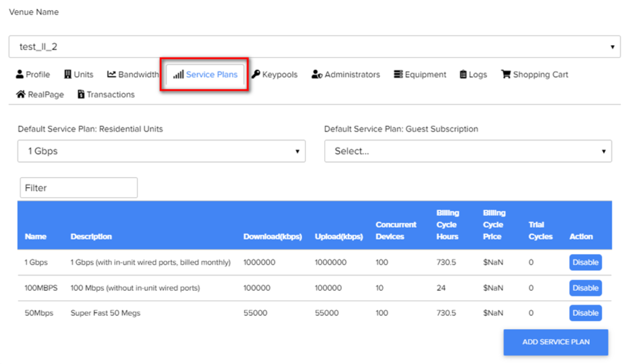Screen dimensions: 631x364
Task: Click the RealPage home icon
Action: [21, 94]
